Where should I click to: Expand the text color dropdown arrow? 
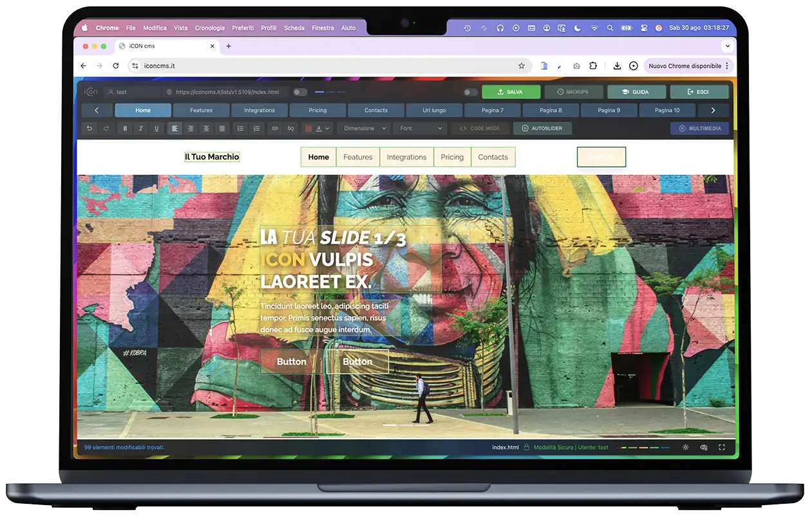click(327, 129)
